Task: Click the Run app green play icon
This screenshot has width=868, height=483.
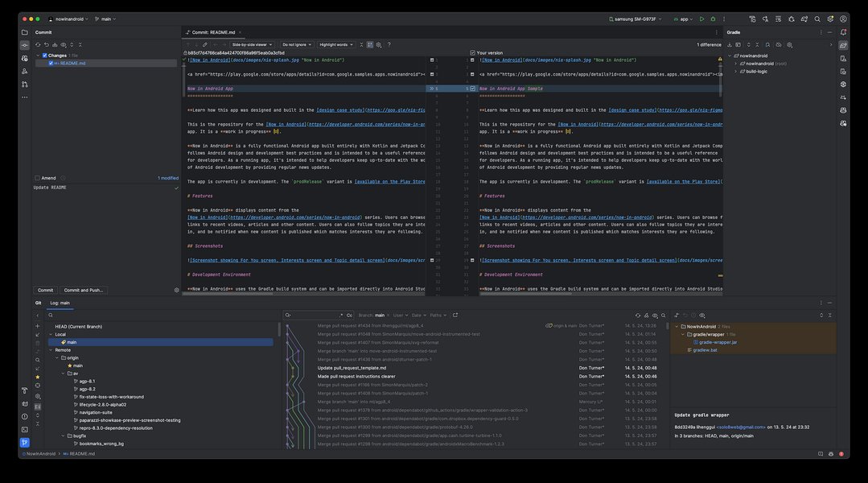Action: (x=701, y=19)
